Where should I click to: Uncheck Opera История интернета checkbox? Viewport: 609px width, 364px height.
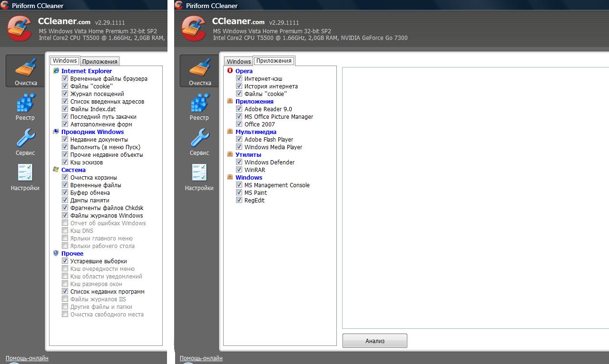(239, 86)
